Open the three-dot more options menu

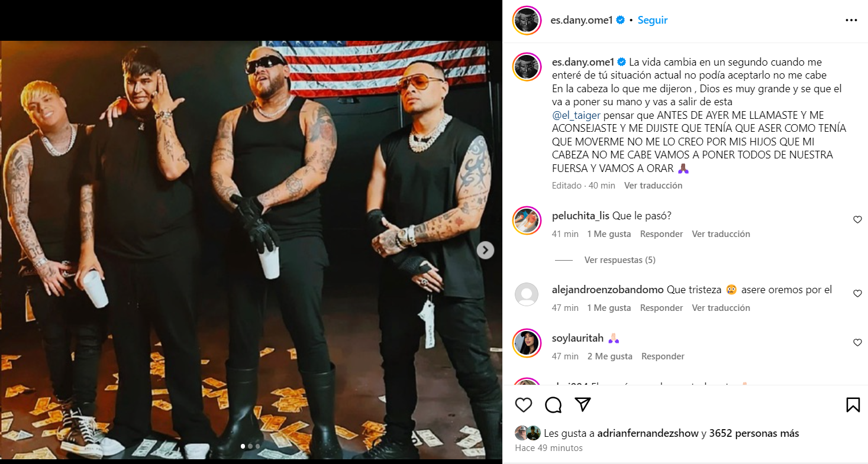851,20
